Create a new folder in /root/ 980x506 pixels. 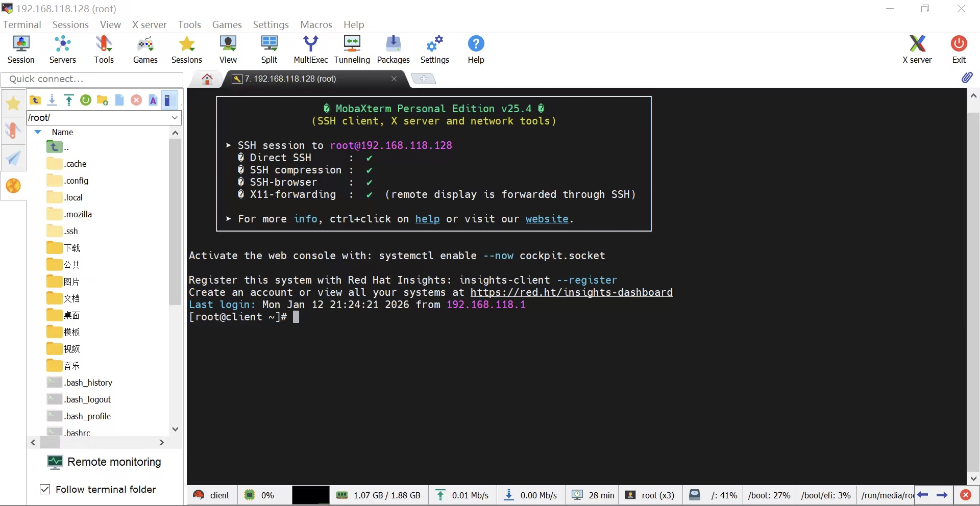(x=102, y=100)
